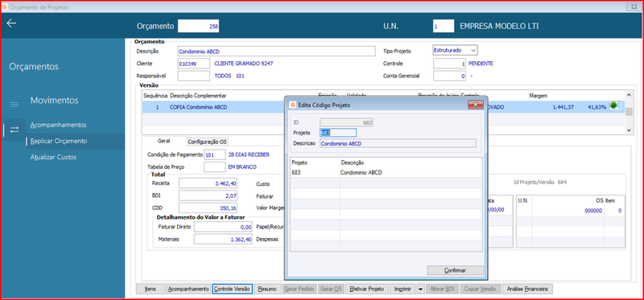644x300 pixels.
Task: Select the swap arrows Movimentos icon
Action: pos(14,129)
